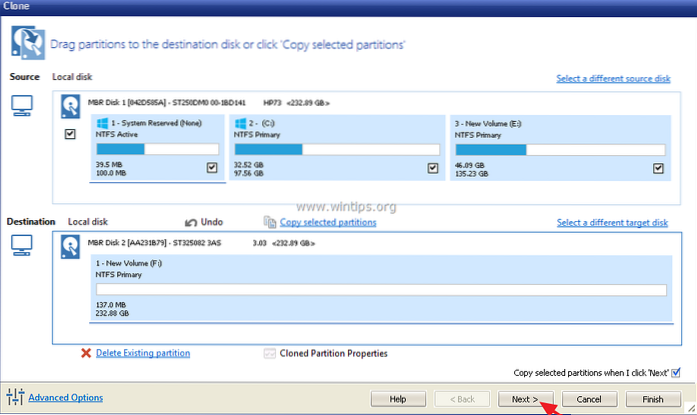This screenshot has width=697, height=415.
Task: Open 'Select a different source disk'
Action: pos(613,79)
